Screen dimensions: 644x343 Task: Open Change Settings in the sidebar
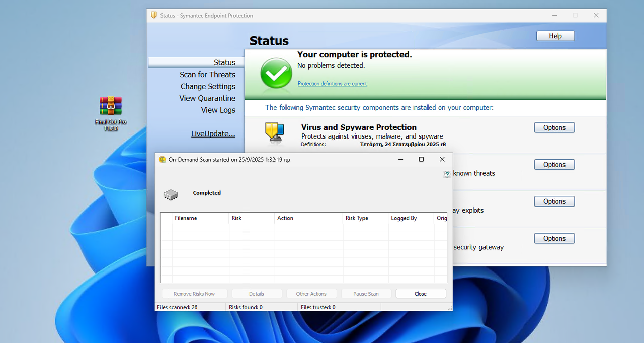tap(208, 87)
